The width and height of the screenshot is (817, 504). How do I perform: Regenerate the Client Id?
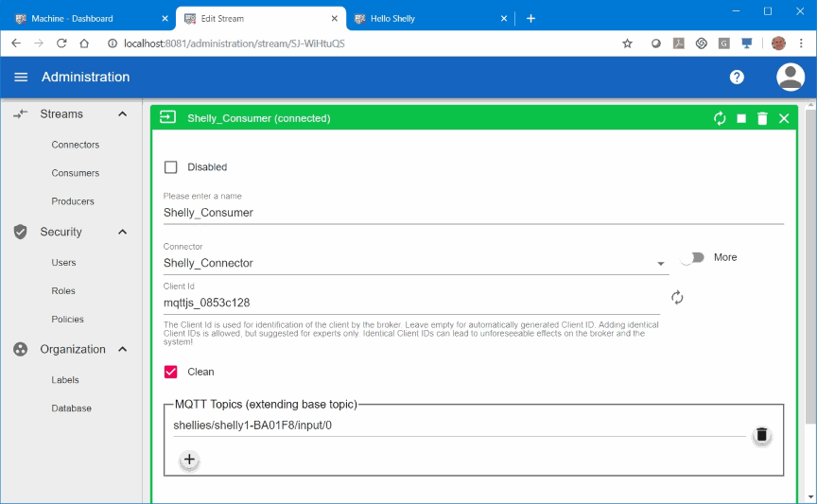click(677, 298)
